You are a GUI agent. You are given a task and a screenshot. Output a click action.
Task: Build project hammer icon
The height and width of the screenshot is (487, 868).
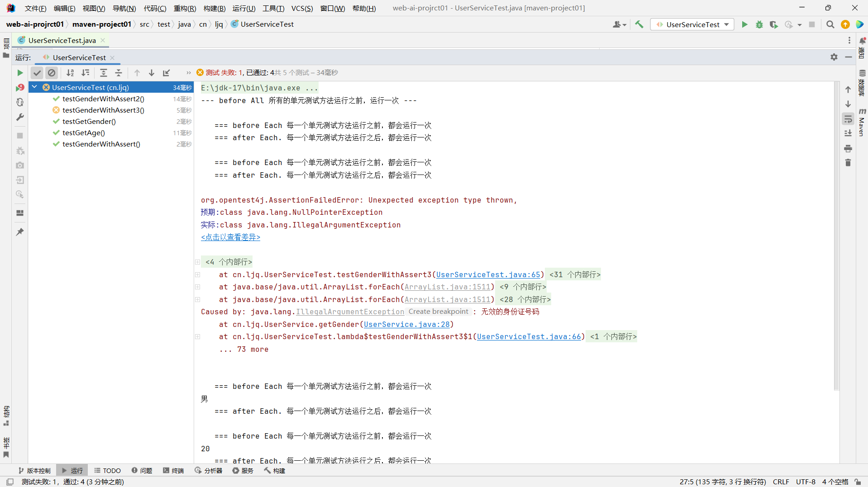click(x=639, y=24)
